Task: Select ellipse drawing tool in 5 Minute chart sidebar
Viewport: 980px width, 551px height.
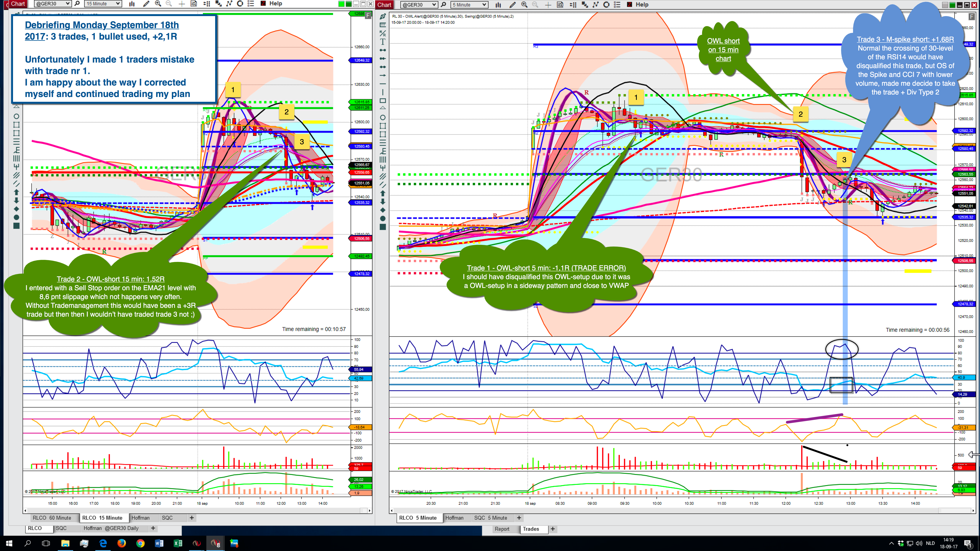Action: point(383,117)
